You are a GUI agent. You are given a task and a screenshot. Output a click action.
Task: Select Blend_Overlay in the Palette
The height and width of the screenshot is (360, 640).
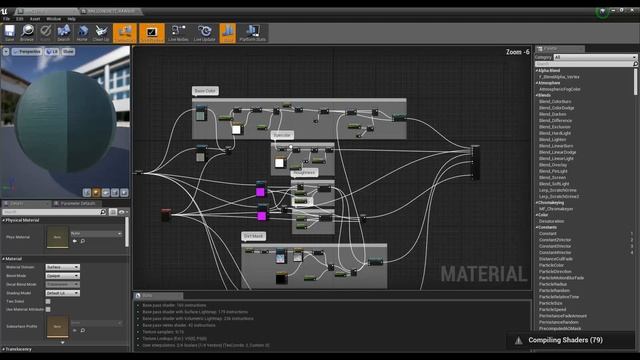(553, 165)
